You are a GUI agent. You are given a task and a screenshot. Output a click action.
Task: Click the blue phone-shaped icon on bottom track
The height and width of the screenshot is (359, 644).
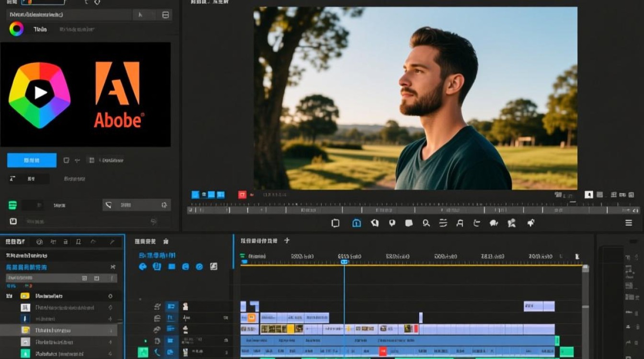pyautogui.click(x=158, y=353)
